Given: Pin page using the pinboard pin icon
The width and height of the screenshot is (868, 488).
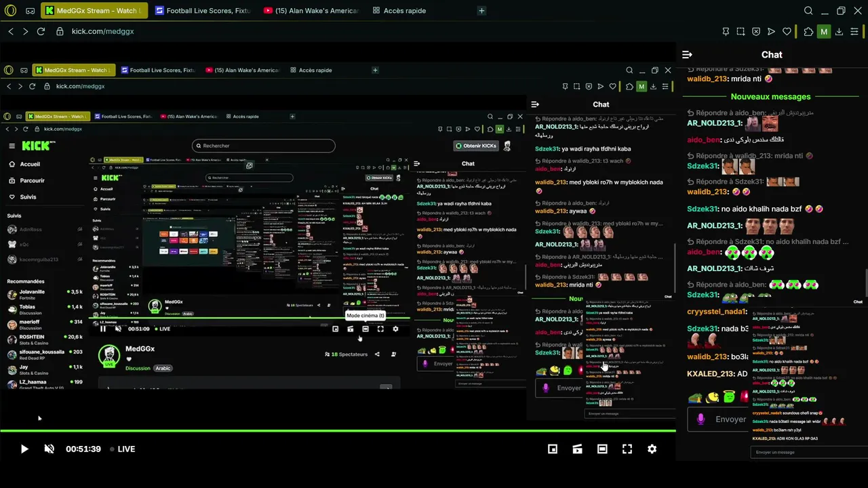Looking at the screenshot, I should 726,31.
